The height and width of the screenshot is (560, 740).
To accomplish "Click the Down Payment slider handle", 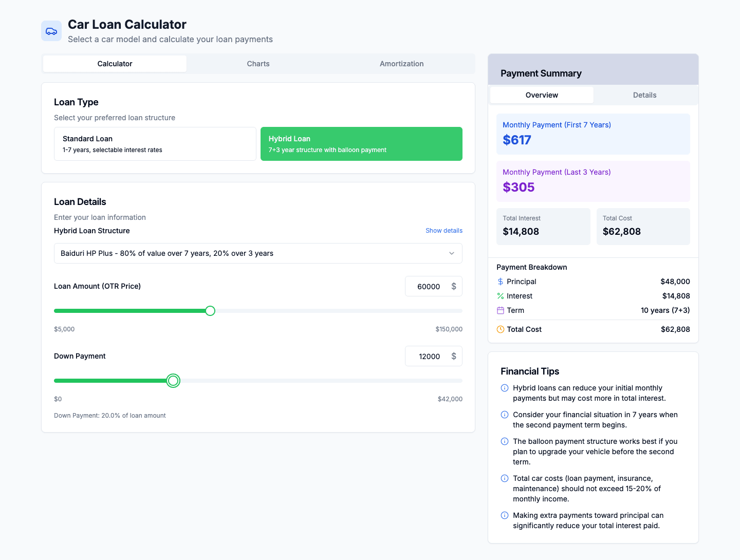I will (173, 381).
